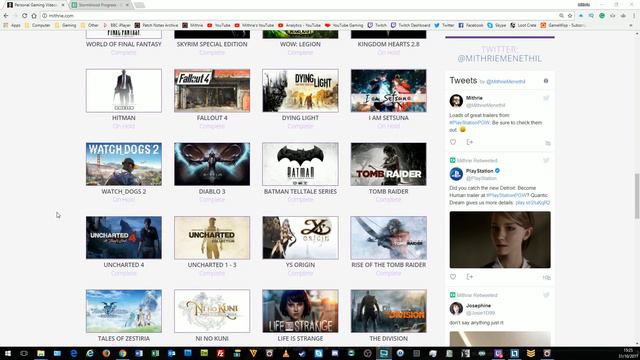Share the PlayStation Detroit tweet
This screenshot has height=360, width=640.
[x=470, y=277]
